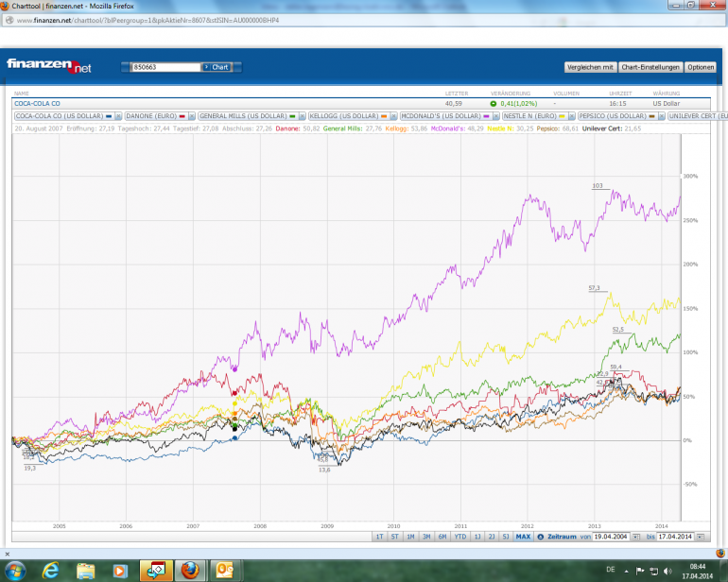Open calendar picker for 'von' date
Viewport: 728px width, 582px height.
(x=636, y=537)
